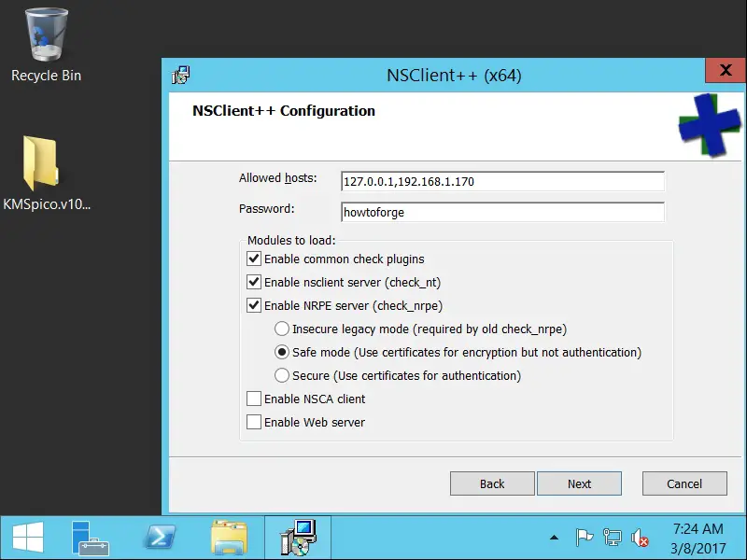Uncheck Enable NRPE server (check_nrpe)
Image resolution: width=747 pixels, height=560 pixels.
pyautogui.click(x=253, y=306)
